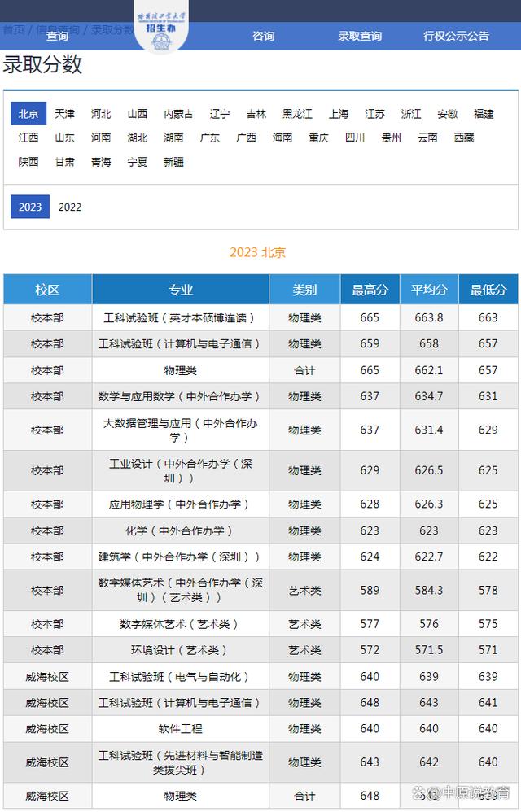Image resolution: width=521 pixels, height=812 pixels.
Task: Select the 湖南 province tab
Action: [x=173, y=138]
